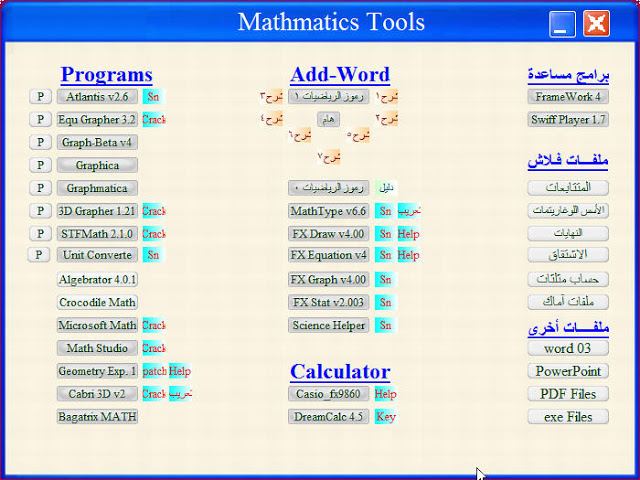Viewport: 640px width, 480px height.
Task: Launch Swiff Player 1.7
Action: click(568, 120)
